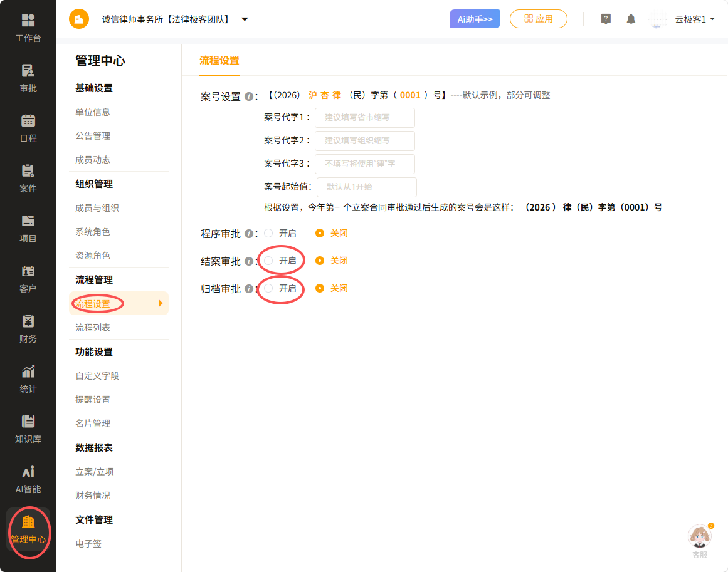This screenshot has width=728, height=572.
Task: Expand the law firm team switcher dropdown
Action: 245,19
